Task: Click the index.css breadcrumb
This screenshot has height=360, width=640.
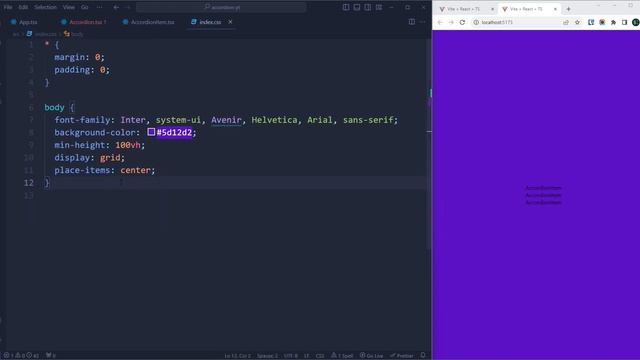Action: pyautogui.click(x=42, y=34)
